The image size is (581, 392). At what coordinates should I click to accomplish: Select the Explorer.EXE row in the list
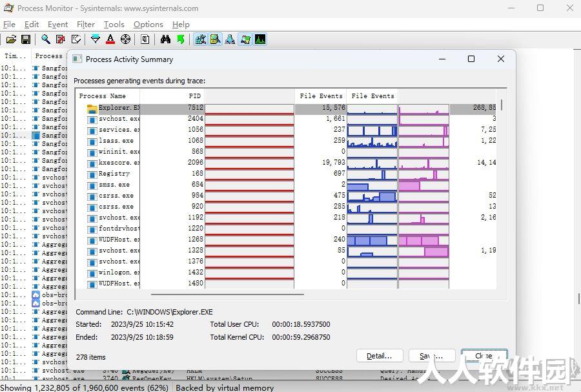(286, 108)
